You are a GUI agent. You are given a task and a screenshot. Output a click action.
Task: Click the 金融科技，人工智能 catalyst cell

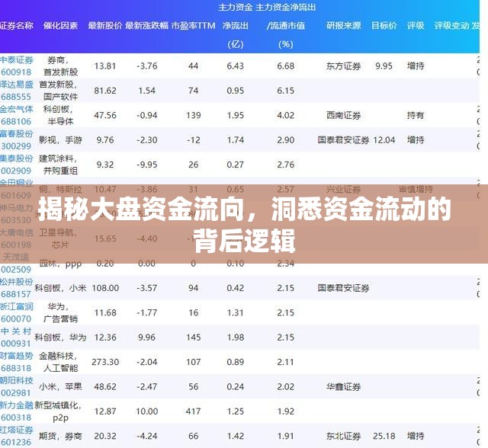[x=58, y=362]
